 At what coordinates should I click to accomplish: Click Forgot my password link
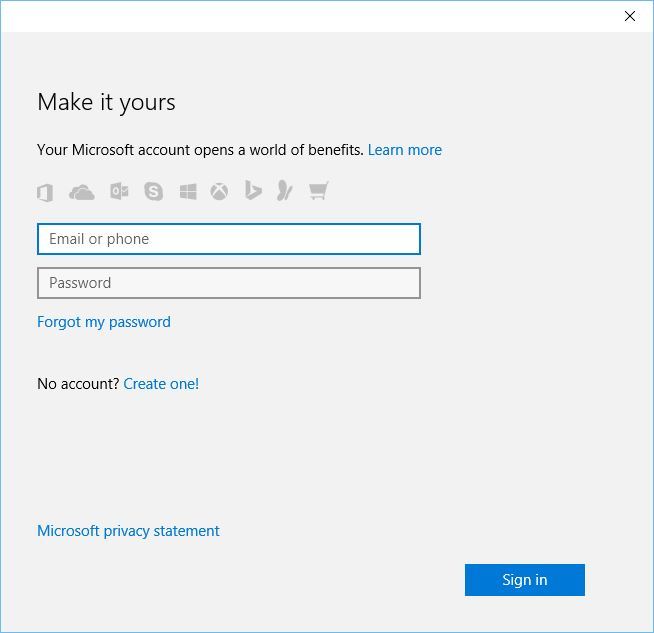104,322
